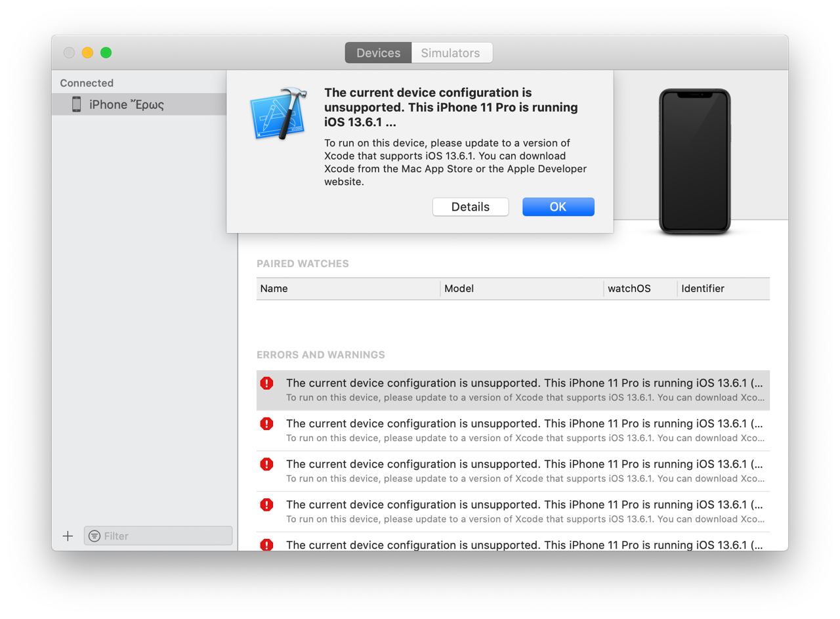Switch to the Devices tab
This screenshot has width=840, height=619.
pyautogui.click(x=378, y=53)
